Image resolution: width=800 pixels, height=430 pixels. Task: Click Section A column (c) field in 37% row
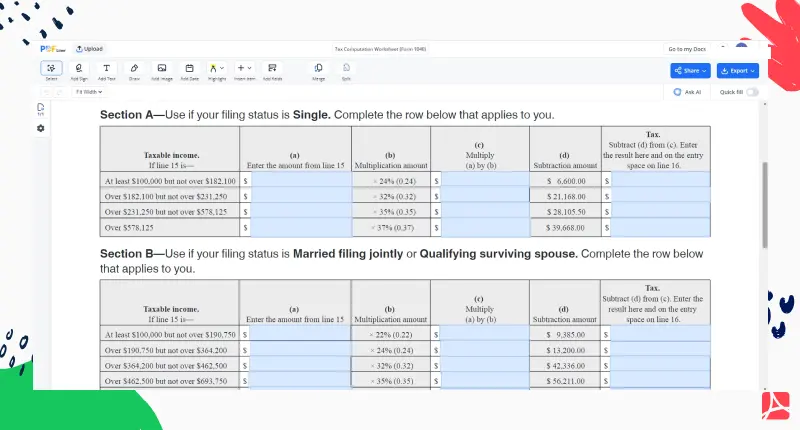click(485, 227)
